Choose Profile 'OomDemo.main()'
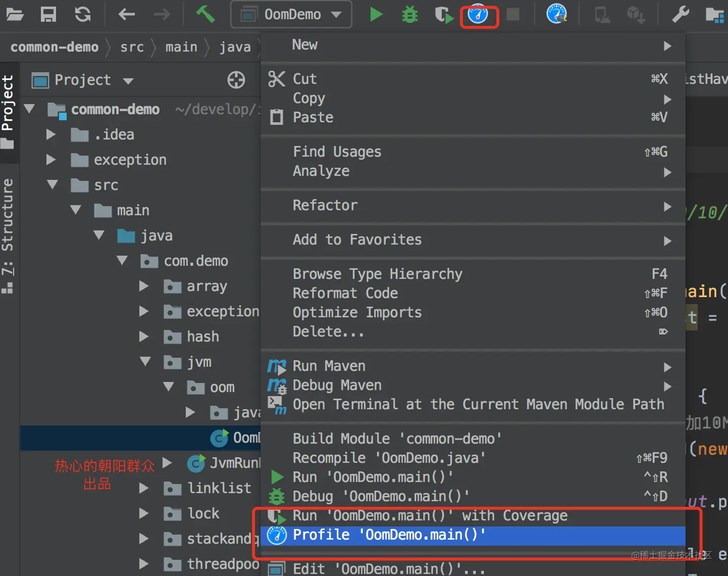Viewport: 728px width, 576px height. tap(473, 535)
